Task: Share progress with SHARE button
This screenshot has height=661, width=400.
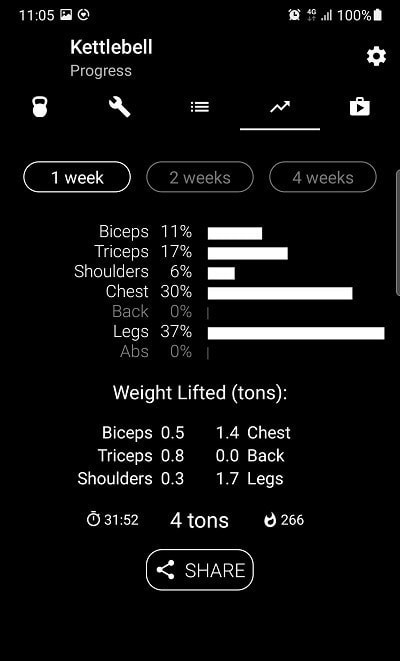Action: [x=200, y=570]
